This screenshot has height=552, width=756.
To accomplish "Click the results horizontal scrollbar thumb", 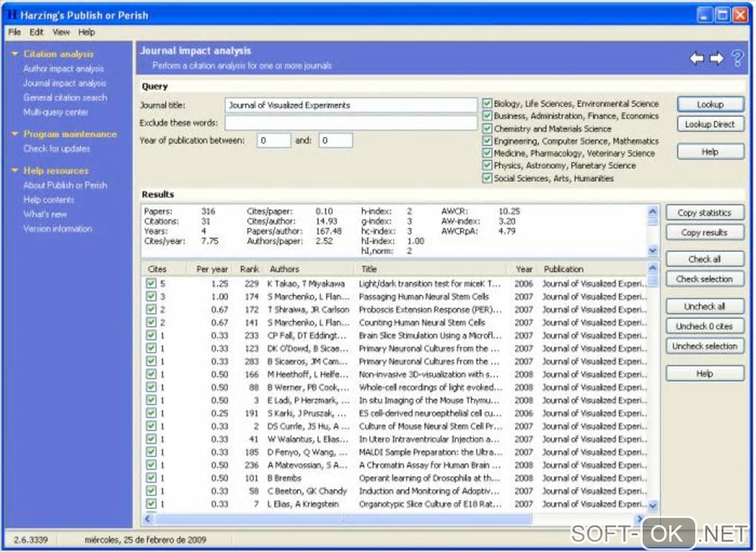I will point(343,519).
